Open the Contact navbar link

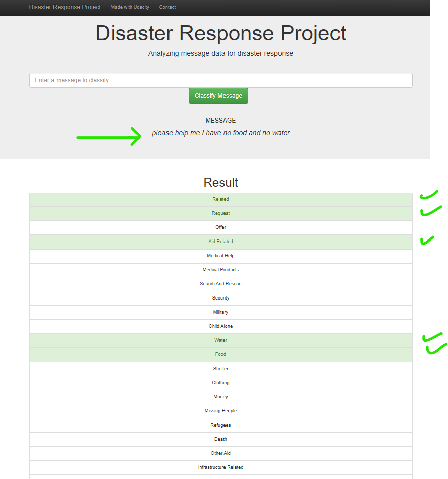[x=167, y=7]
